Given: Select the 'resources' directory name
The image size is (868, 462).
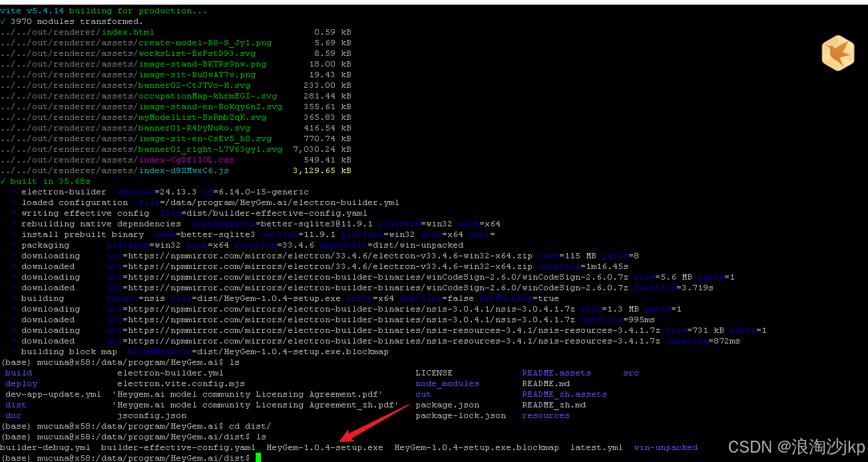Looking at the screenshot, I should pyautogui.click(x=546, y=415).
